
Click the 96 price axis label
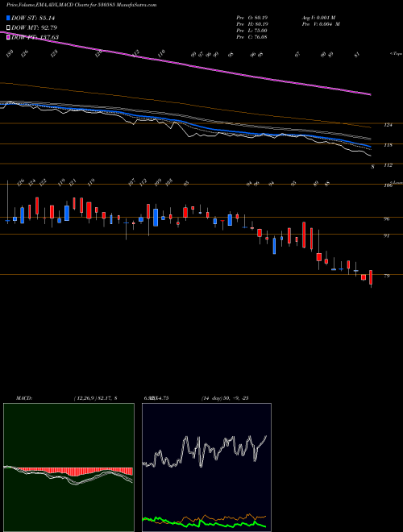(387, 219)
